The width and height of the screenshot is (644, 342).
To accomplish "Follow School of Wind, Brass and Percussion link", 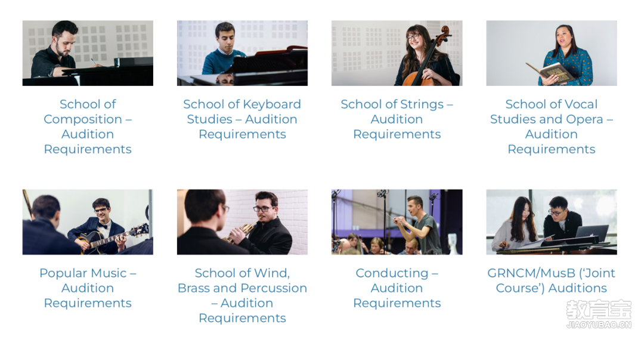I will click(x=242, y=295).
